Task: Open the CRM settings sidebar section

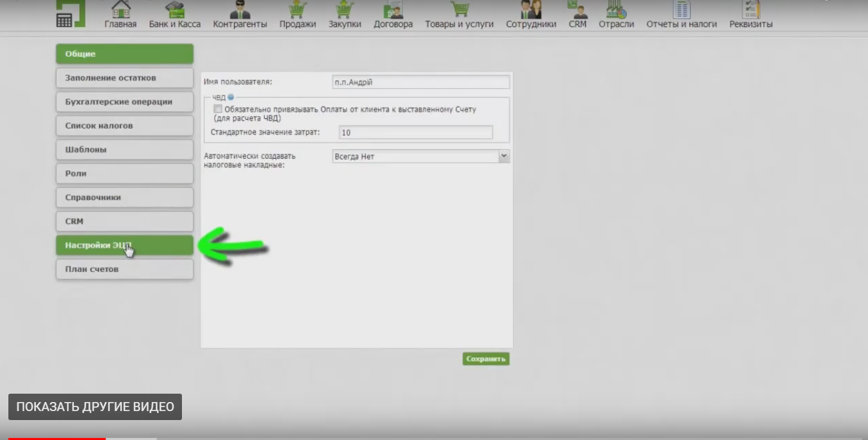Action: click(125, 221)
